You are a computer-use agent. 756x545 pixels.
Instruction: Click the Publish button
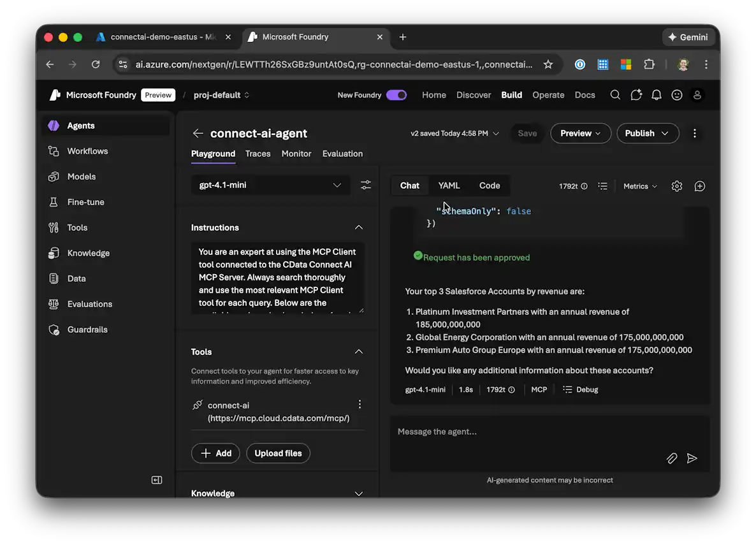(x=647, y=133)
